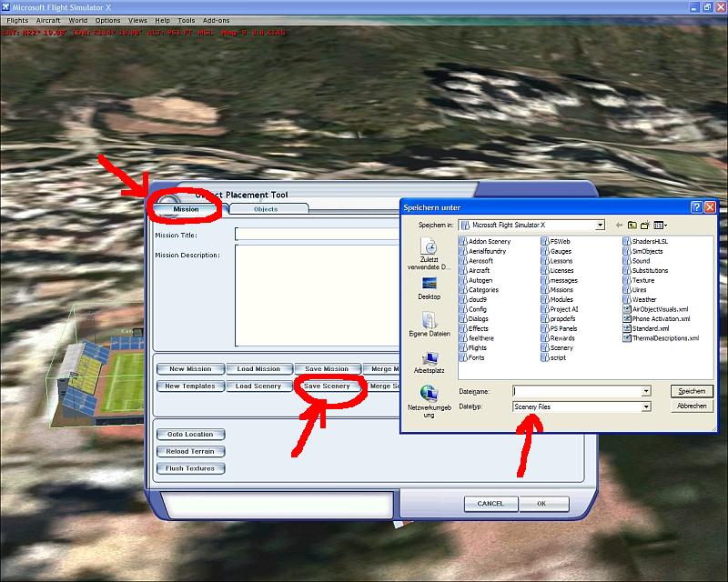The width and height of the screenshot is (728, 582).
Task: Select the Phone Activation.xml file
Action: pyautogui.click(x=656, y=319)
